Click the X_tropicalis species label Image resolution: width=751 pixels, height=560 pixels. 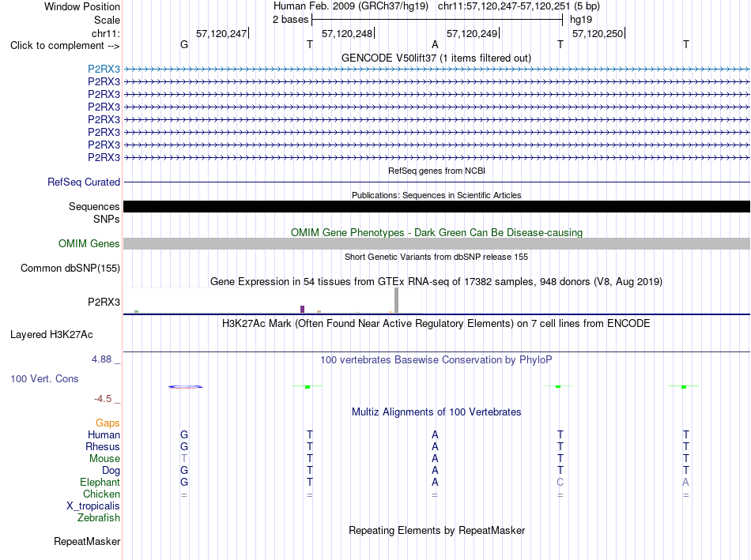pos(93,506)
